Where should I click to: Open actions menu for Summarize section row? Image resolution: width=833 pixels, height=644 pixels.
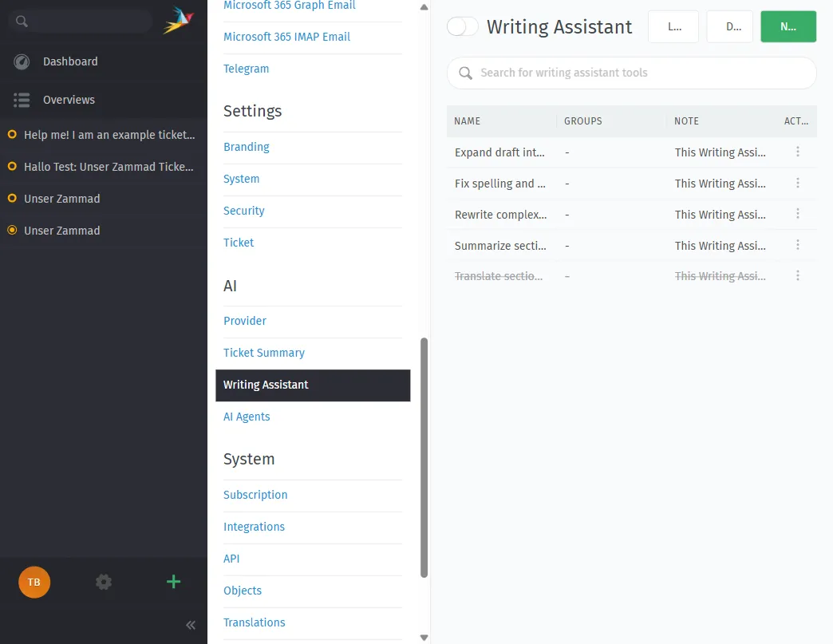tap(797, 244)
